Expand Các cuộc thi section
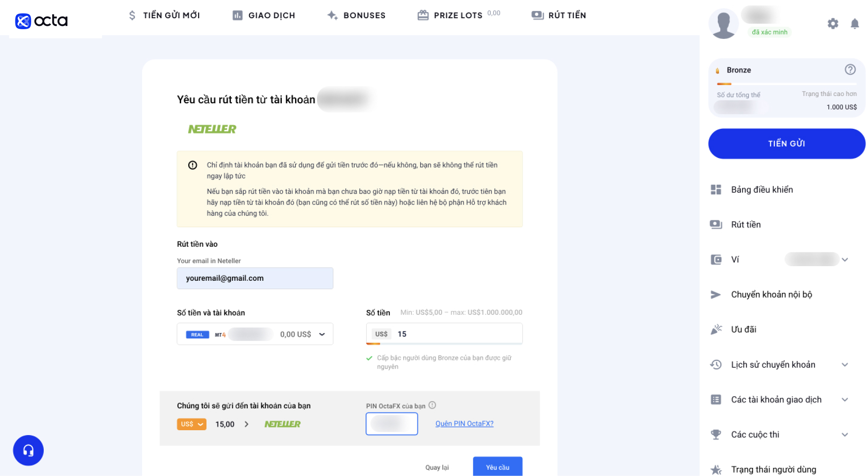The height and width of the screenshot is (476, 868). 845,435
